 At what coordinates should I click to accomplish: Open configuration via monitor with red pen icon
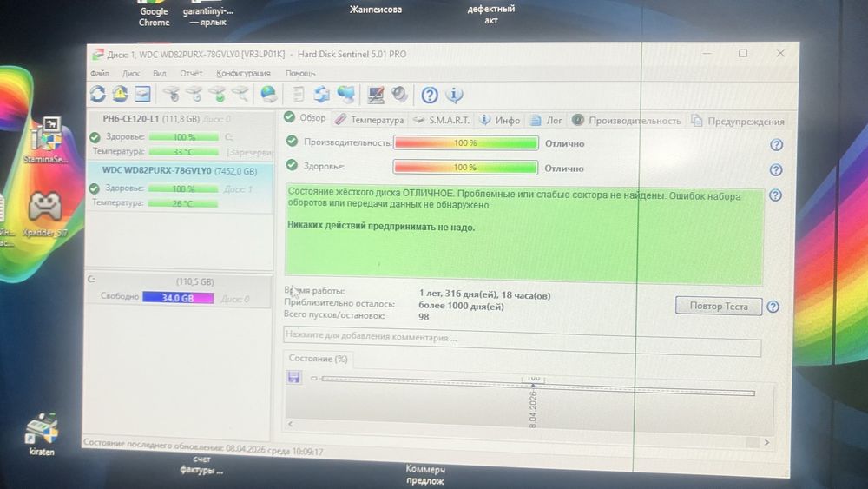pyautogui.click(x=376, y=95)
